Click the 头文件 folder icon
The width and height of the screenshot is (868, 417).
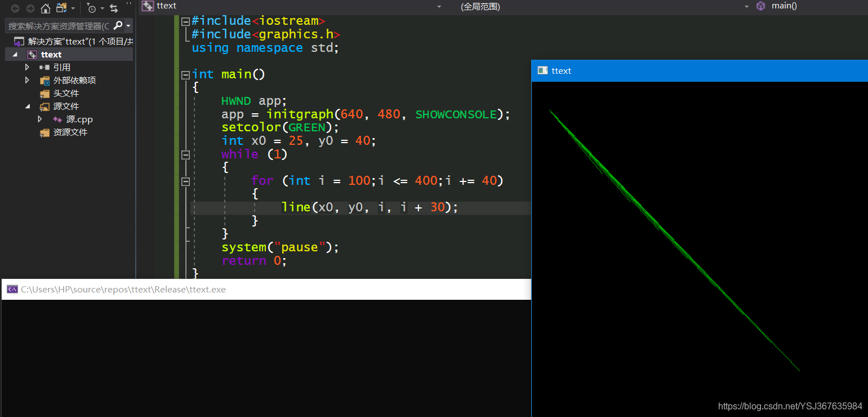(44, 94)
